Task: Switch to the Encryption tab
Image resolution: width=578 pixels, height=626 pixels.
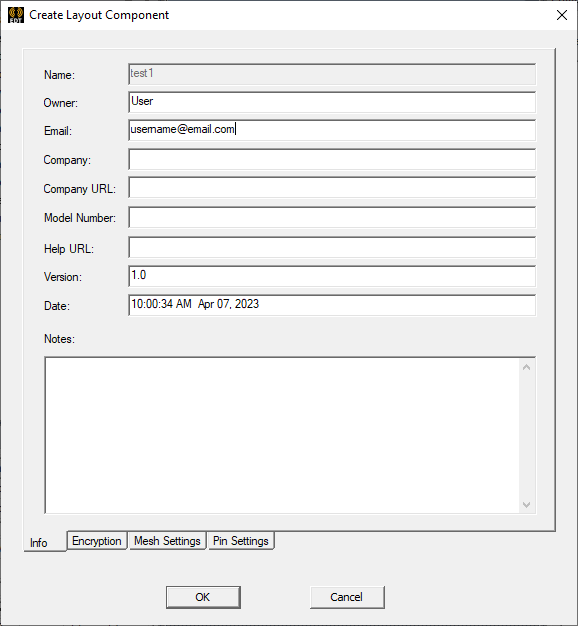Action: (97, 541)
